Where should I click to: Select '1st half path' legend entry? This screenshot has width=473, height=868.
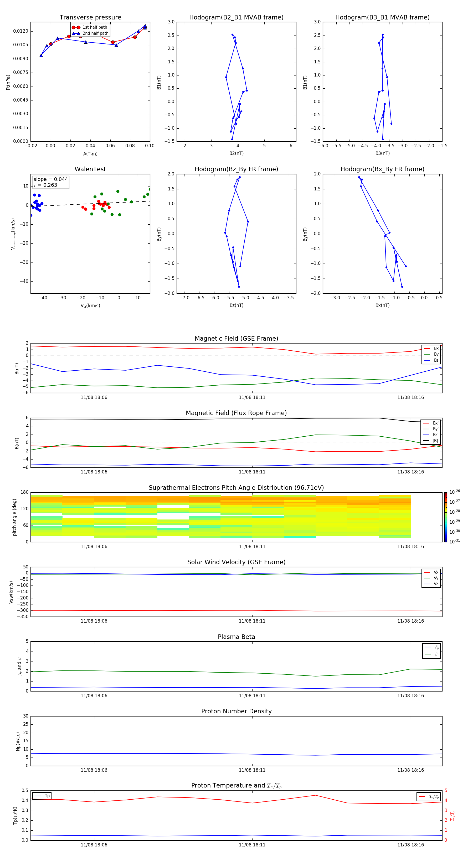[90, 27]
